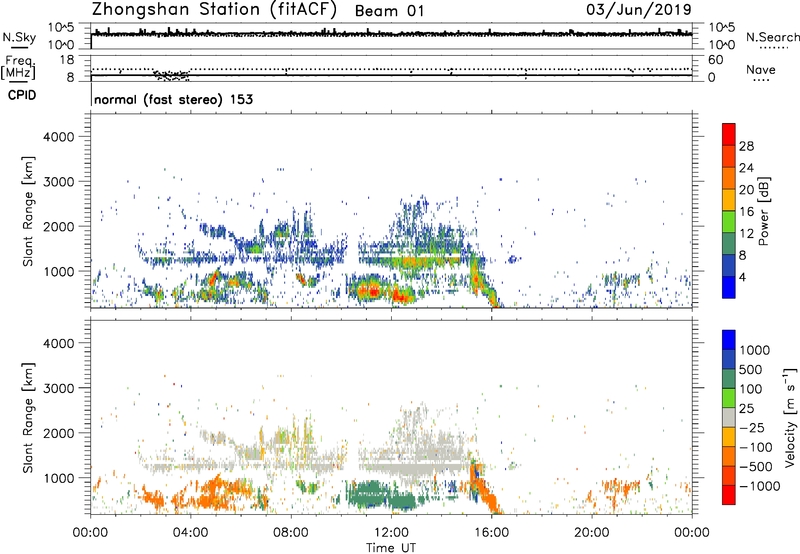This screenshot has height=554, width=800.
Task: Click "normal (fast stereo) 153" mode text
Action: (173, 99)
